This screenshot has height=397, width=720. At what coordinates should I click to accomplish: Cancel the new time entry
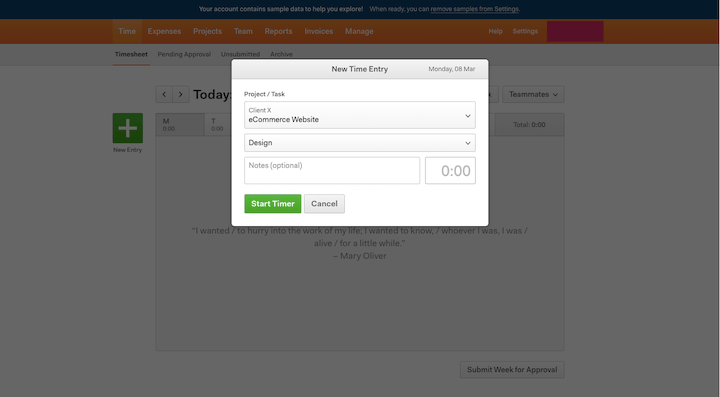[324, 203]
